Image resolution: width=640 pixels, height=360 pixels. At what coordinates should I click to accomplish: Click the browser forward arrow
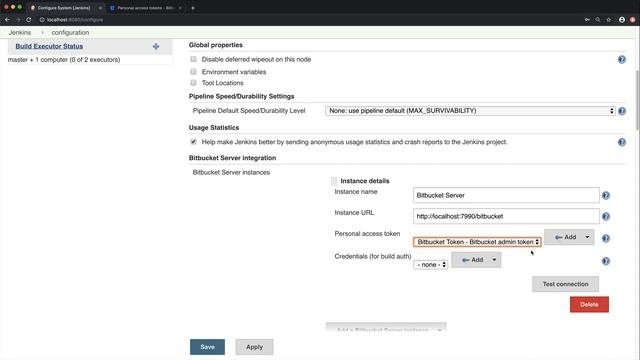(18, 20)
